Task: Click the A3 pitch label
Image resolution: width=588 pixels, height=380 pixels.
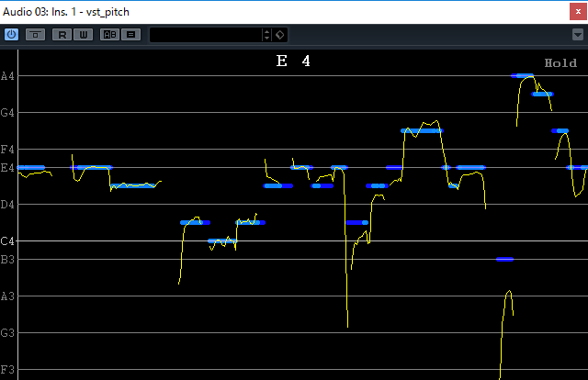Action: click(x=7, y=296)
